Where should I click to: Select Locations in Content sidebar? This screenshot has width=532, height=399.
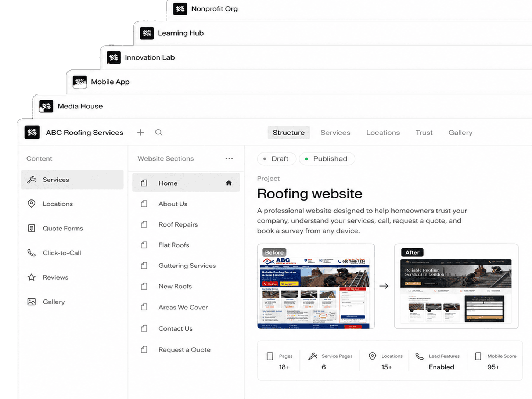coord(72,204)
